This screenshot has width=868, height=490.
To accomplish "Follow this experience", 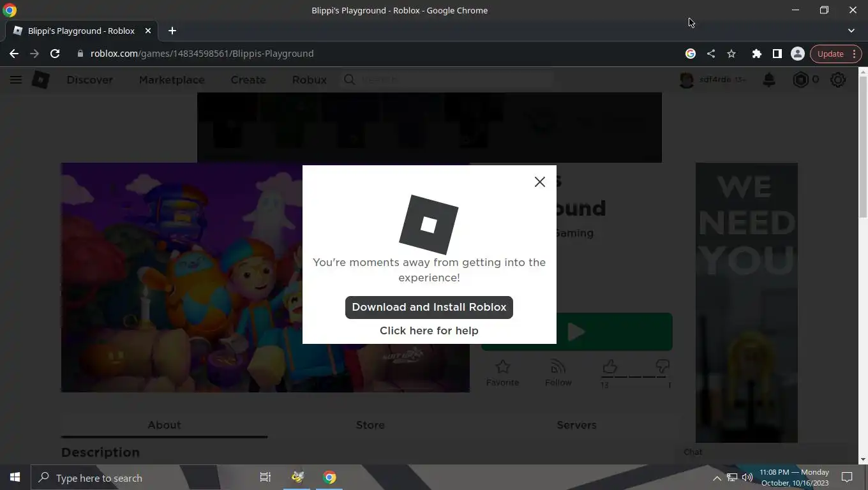I will coord(558,373).
